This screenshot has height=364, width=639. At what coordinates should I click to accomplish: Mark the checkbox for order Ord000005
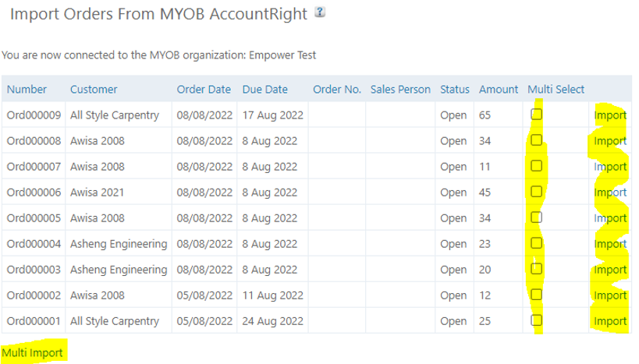click(537, 218)
